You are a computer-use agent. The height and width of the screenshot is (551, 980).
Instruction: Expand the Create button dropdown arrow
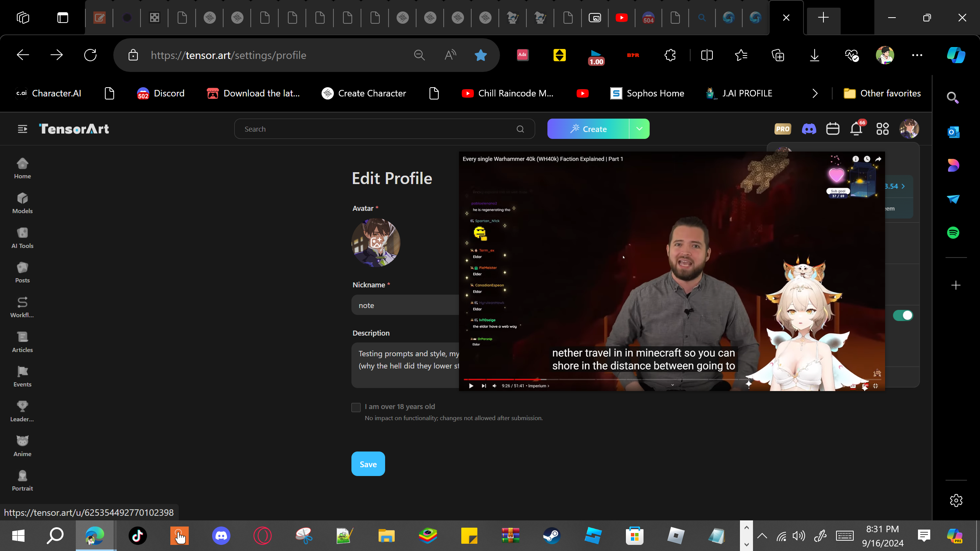coord(639,129)
